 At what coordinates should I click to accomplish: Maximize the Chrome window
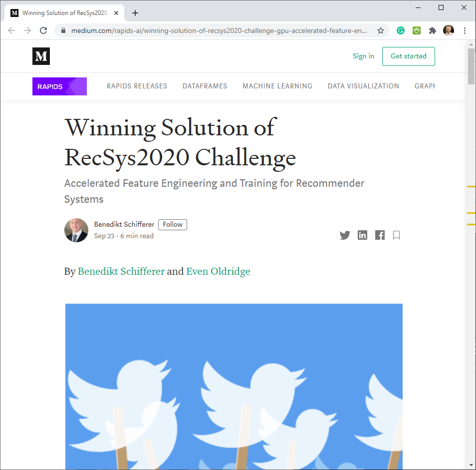pos(441,7)
